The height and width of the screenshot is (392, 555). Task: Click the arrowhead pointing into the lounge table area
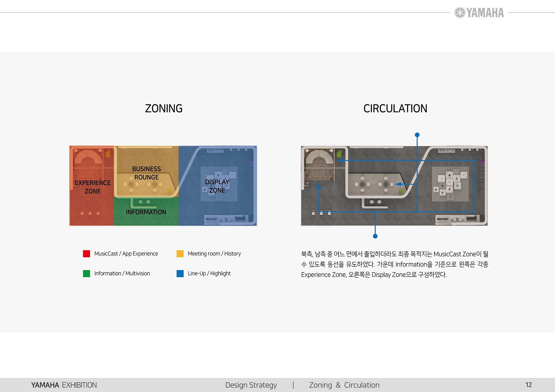398,184
